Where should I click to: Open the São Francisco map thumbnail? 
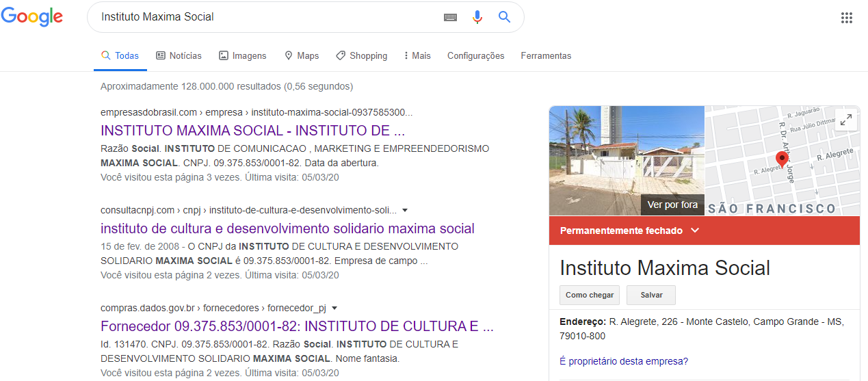tap(782, 161)
